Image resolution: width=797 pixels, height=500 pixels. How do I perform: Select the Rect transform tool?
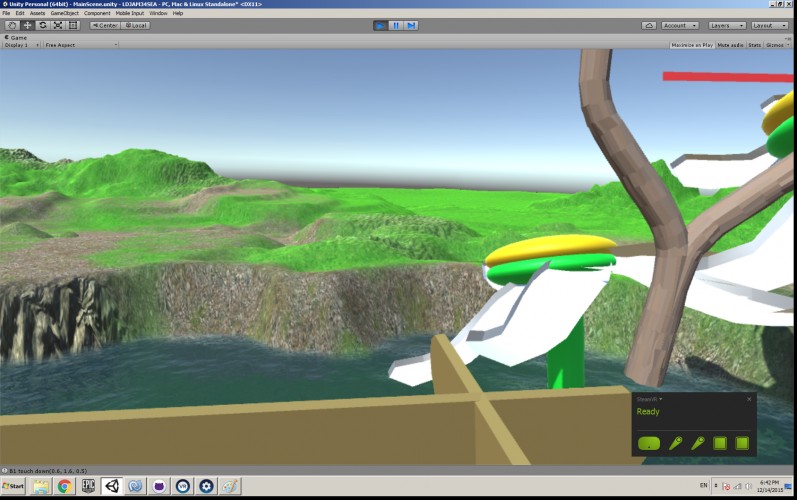[73, 25]
